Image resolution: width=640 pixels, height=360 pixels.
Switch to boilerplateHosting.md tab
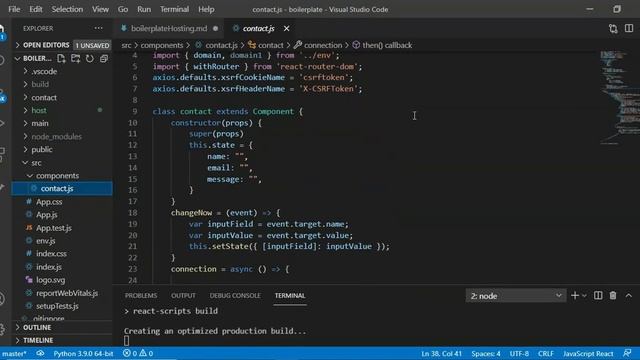(x=169, y=29)
